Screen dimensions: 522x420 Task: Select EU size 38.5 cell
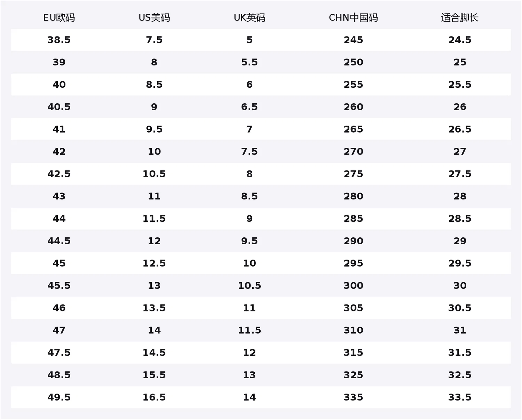pos(59,40)
